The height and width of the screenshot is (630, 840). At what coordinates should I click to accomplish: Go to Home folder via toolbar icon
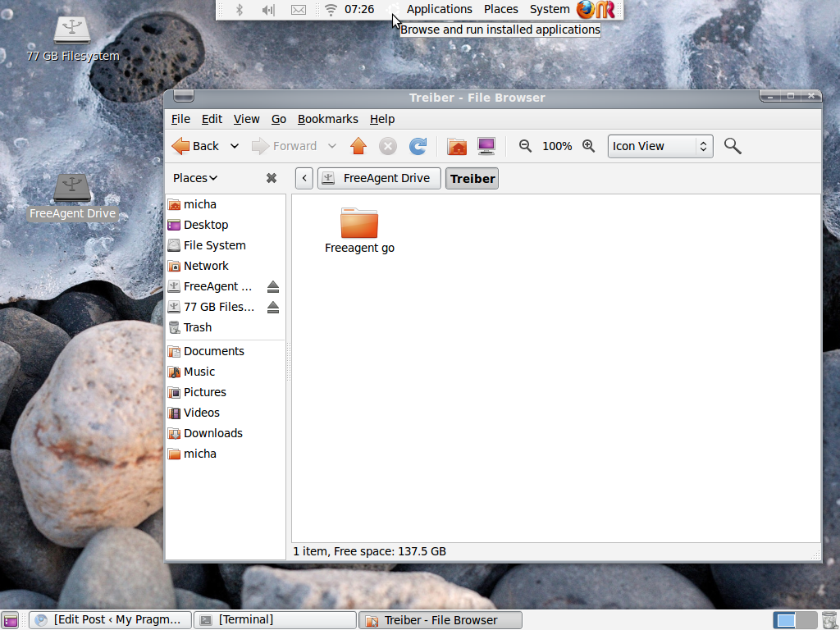[457, 146]
